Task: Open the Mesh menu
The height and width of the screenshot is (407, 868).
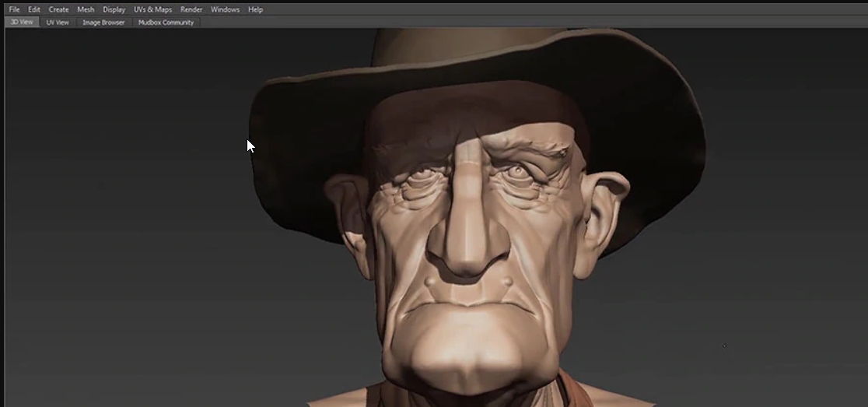Action: (86, 9)
